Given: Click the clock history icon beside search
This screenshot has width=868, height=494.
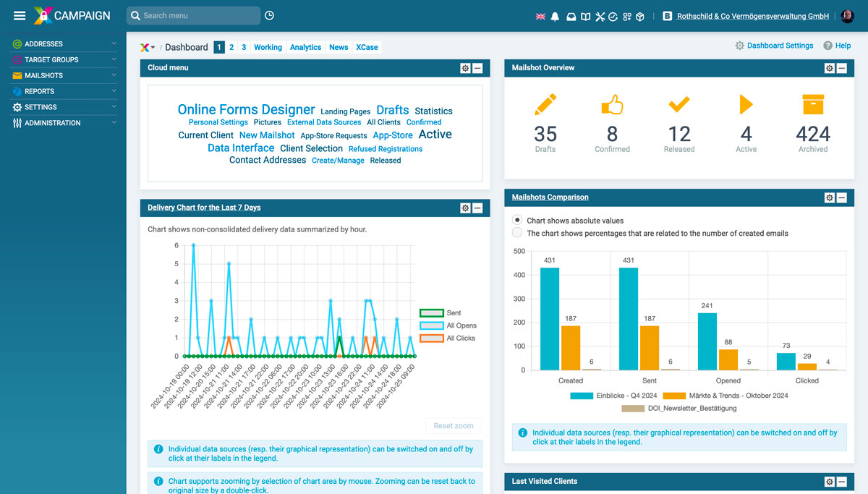Looking at the screenshot, I should point(270,15).
